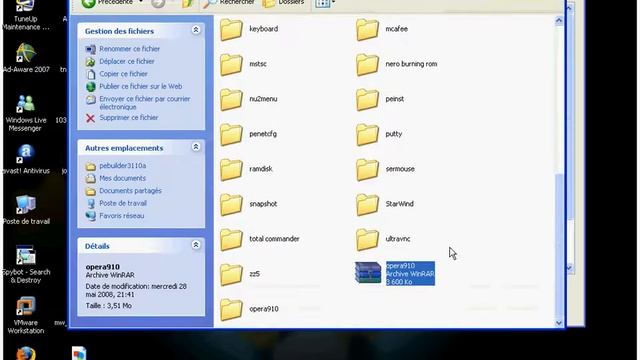
Task: Collapse the Détails panel
Action: point(196,245)
